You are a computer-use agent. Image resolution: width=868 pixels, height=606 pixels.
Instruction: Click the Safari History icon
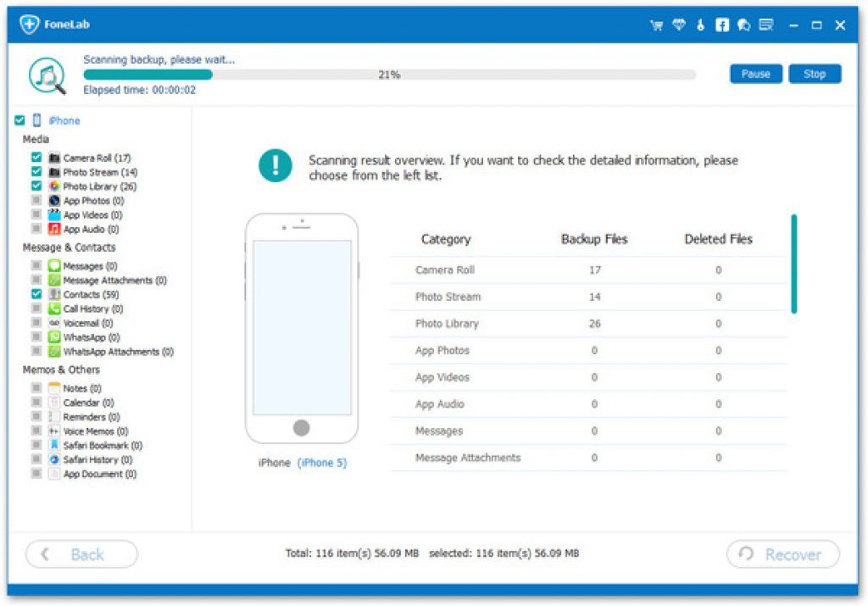(54, 460)
